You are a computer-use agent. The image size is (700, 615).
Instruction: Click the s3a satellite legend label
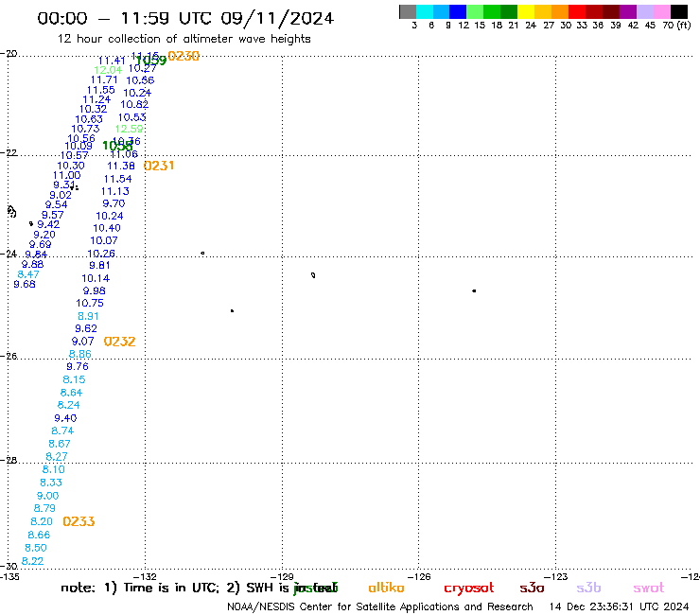point(532,588)
